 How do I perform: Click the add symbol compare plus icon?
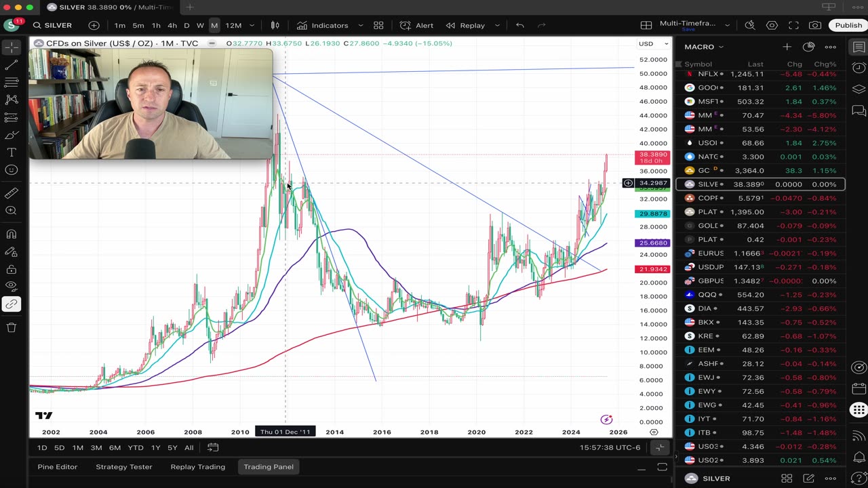[x=94, y=25]
